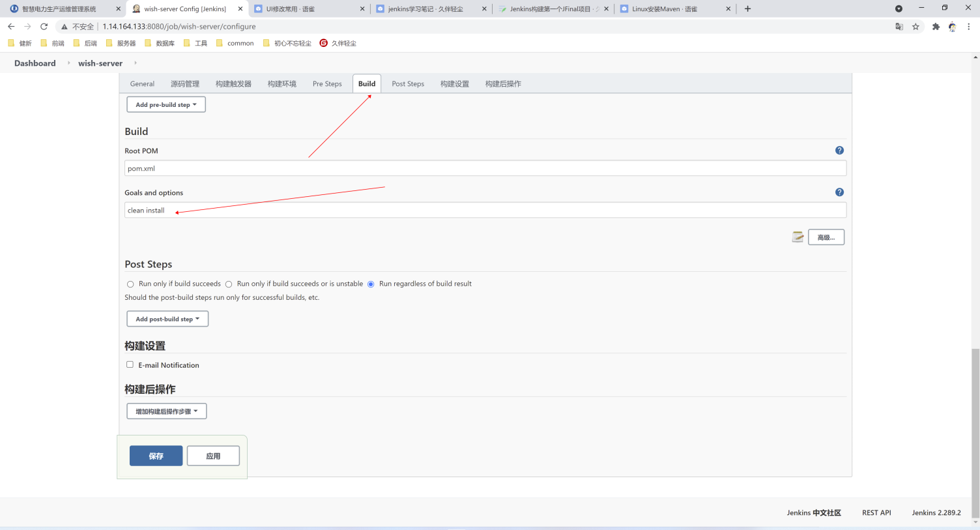Click the 应用 apply button
Viewport: 980px width, 530px height.
coord(213,456)
